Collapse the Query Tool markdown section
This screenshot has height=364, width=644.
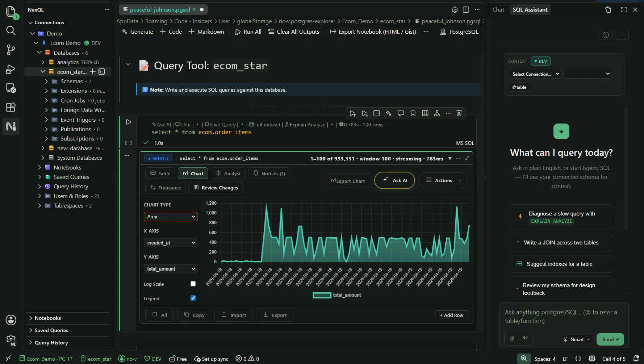128,64
